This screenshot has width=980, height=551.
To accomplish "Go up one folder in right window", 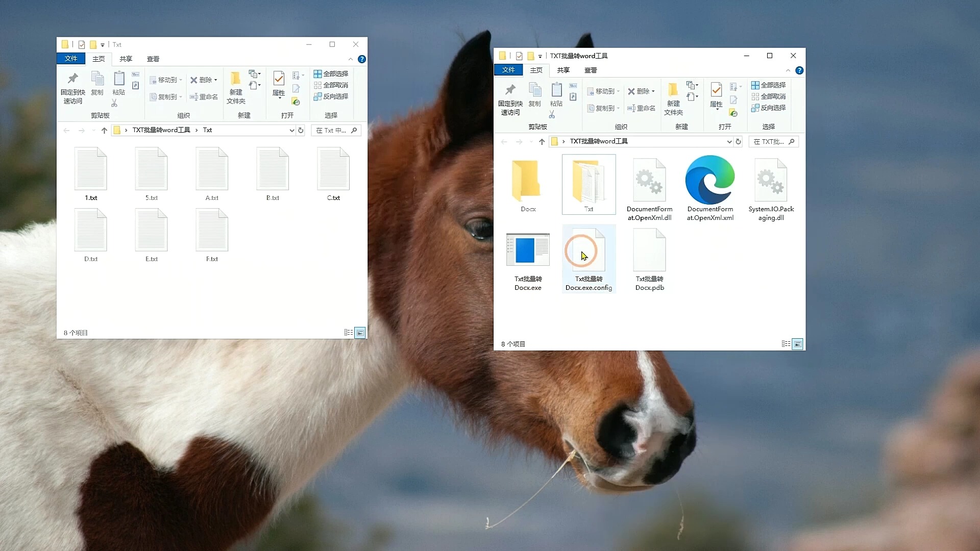I will coord(542,141).
